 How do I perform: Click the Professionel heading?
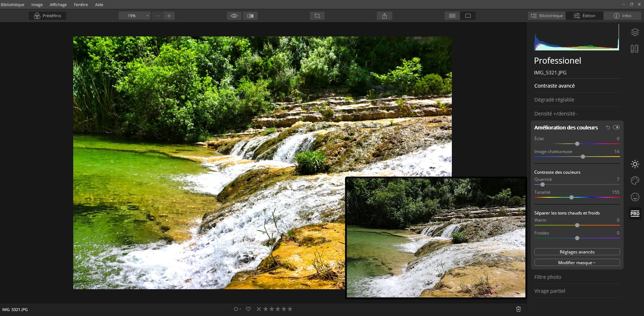pyautogui.click(x=558, y=61)
